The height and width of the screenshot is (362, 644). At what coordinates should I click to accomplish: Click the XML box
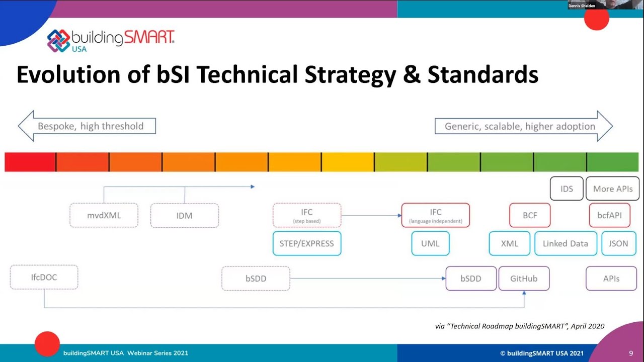pos(510,243)
